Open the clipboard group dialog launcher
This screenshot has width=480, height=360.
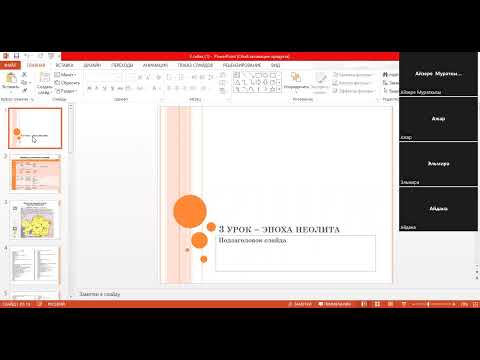pyautogui.click(x=32, y=99)
